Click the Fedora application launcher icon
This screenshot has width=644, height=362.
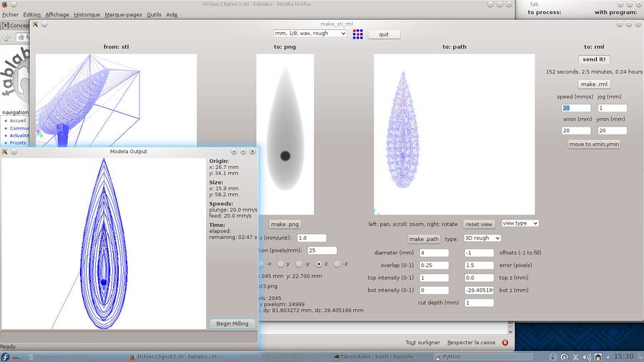[6, 356]
